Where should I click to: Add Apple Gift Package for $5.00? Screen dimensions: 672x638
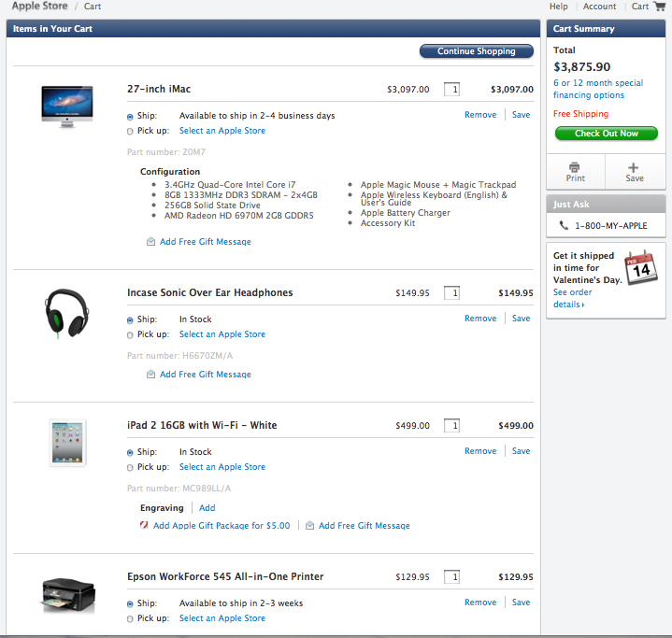[222, 525]
